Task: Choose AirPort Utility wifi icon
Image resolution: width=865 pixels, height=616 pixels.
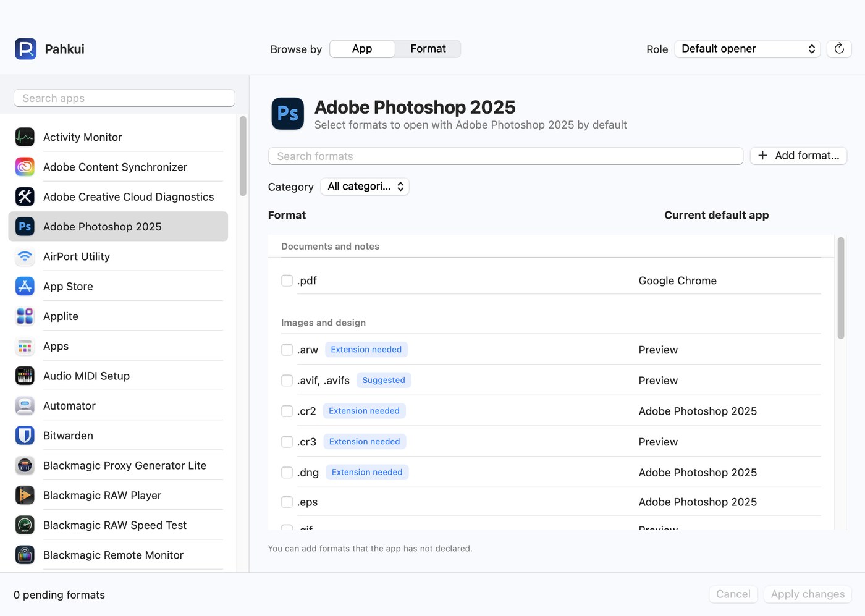Action: point(25,256)
